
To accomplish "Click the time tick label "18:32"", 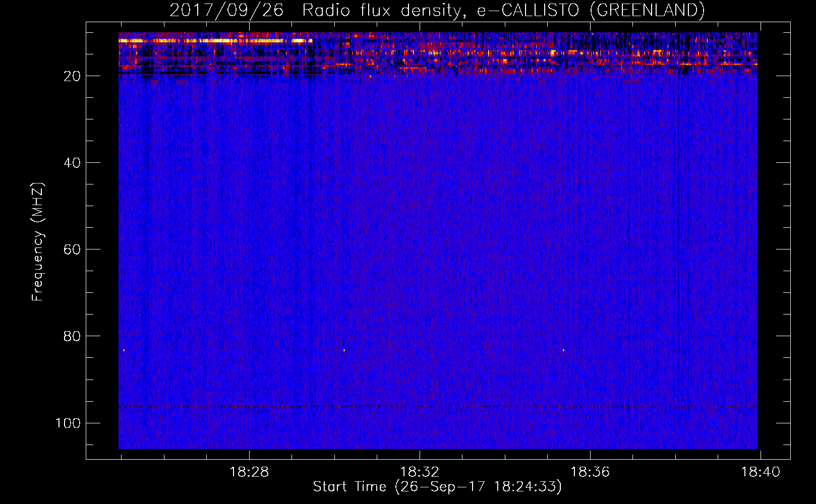I will coord(420,472).
